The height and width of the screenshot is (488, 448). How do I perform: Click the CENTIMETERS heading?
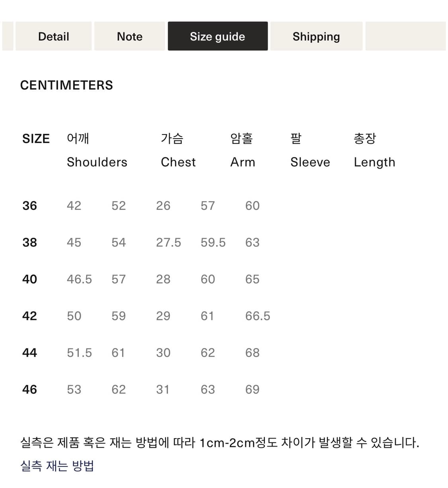coord(67,85)
